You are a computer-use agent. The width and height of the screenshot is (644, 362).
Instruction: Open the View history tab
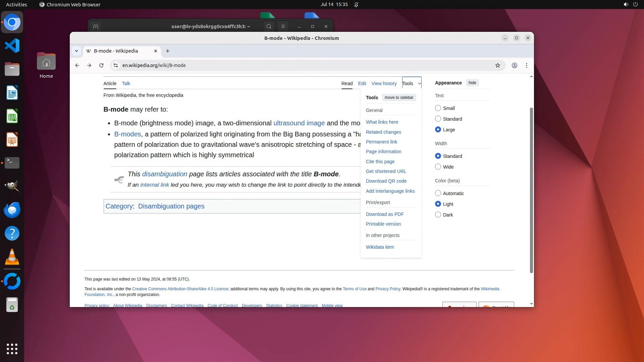[x=384, y=83]
